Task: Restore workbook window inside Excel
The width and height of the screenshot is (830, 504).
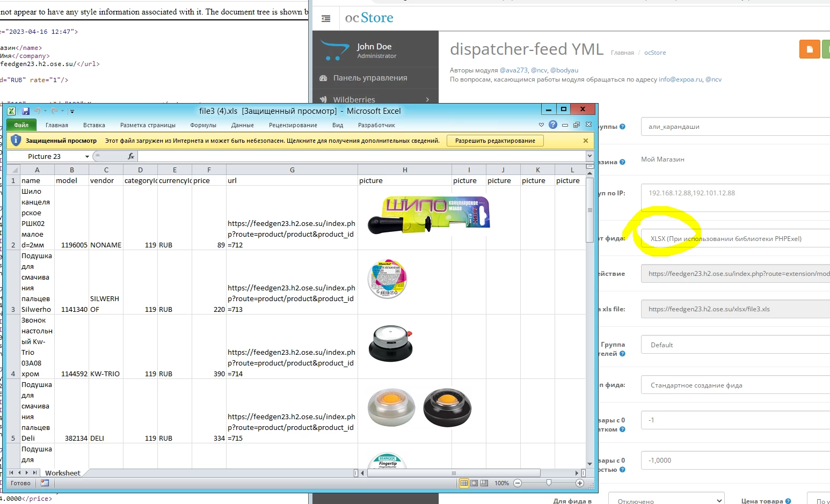Action: point(577,125)
